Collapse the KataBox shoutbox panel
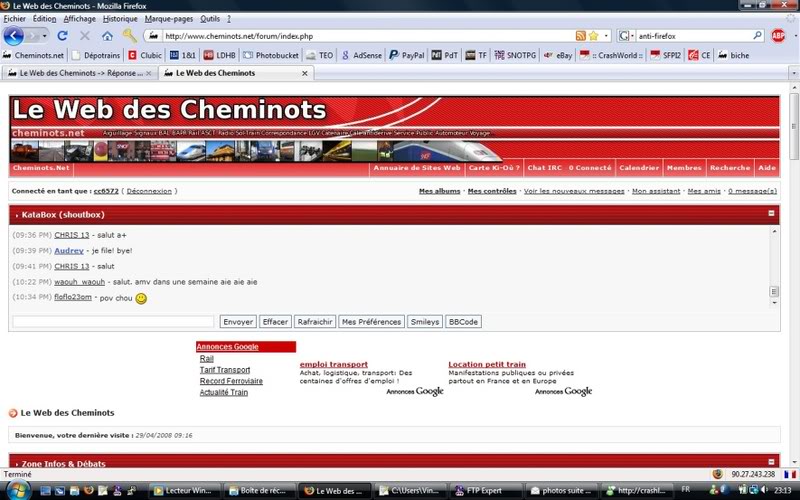 [x=771, y=214]
